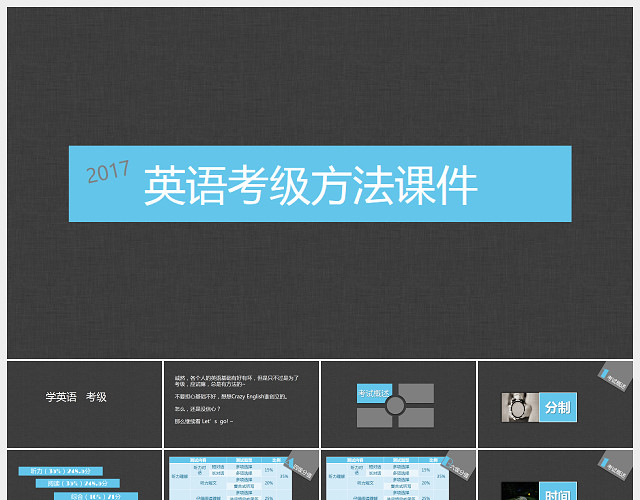Select the watch photo beside 分制
This screenshot has width=640, height=500.
(520, 407)
